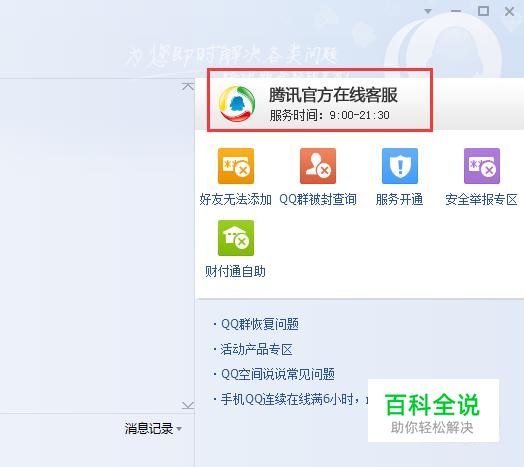Jump to top with chat scroll up arrow
The image size is (524, 467).
188,86
